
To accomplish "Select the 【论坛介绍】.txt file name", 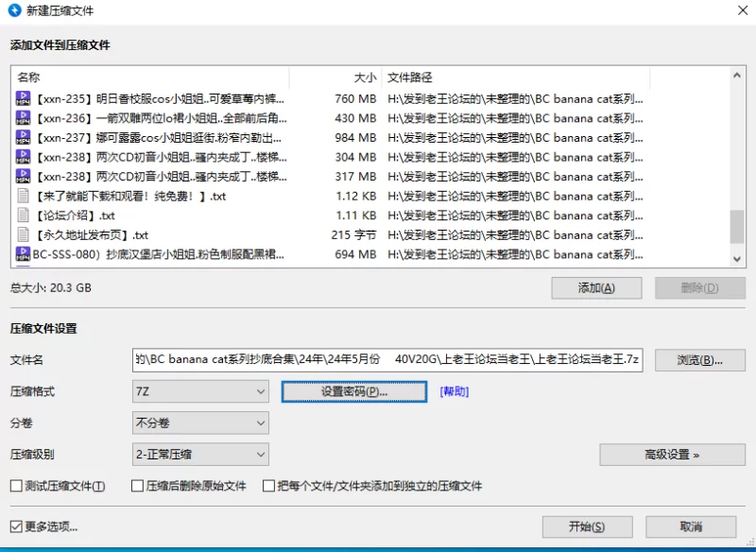I will [x=75, y=216].
